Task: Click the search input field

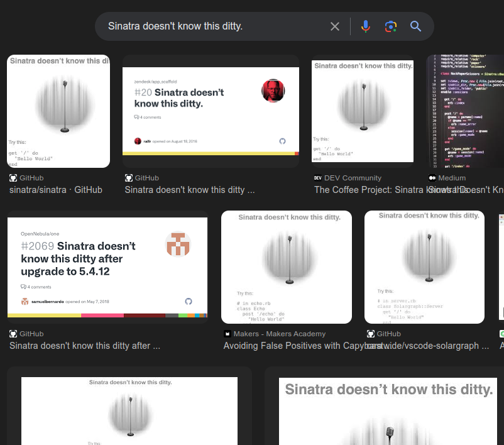Action: coord(214,26)
